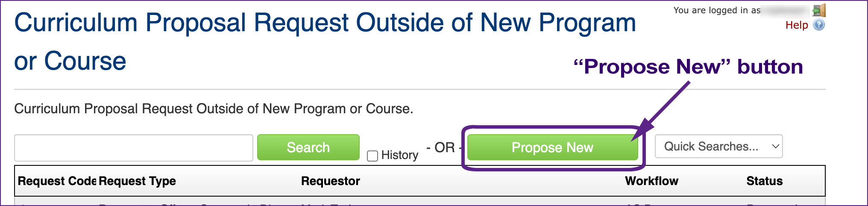Click the blue question mark help icon
Image resolution: width=868 pixels, height=206 pixels.
pos(819,25)
